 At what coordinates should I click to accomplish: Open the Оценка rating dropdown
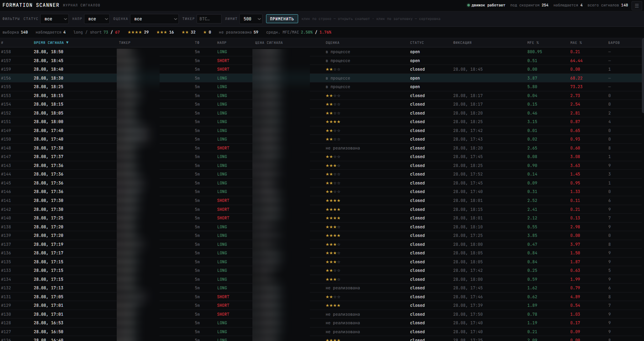[154, 19]
